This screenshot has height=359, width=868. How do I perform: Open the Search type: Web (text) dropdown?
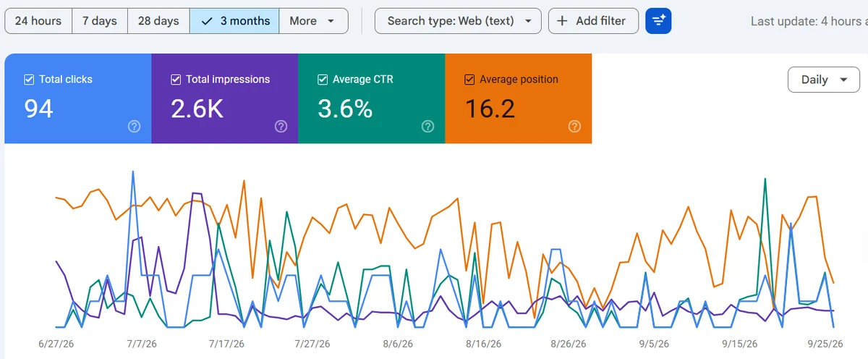pyautogui.click(x=458, y=21)
